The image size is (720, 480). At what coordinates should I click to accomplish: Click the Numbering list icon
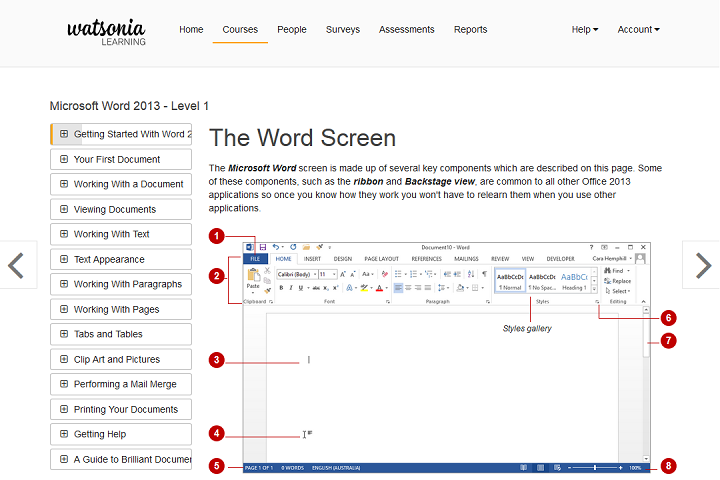(413, 274)
